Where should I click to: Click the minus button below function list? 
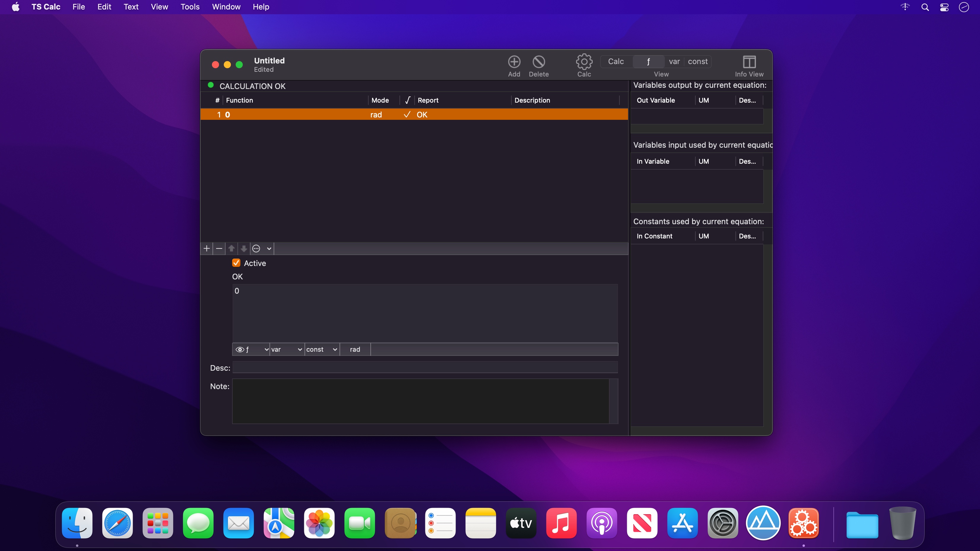coord(219,248)
